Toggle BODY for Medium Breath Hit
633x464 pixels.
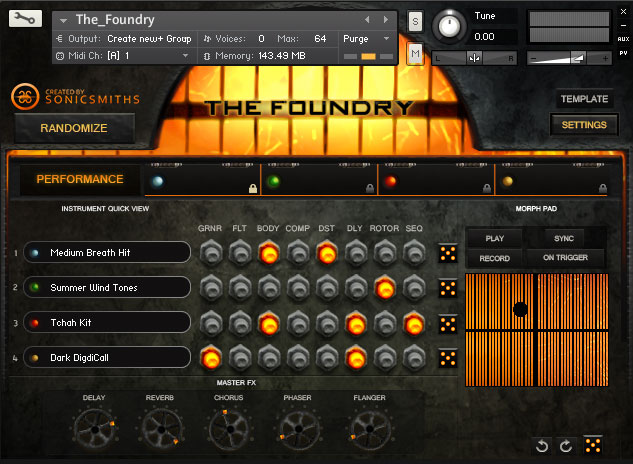[269, 253]
